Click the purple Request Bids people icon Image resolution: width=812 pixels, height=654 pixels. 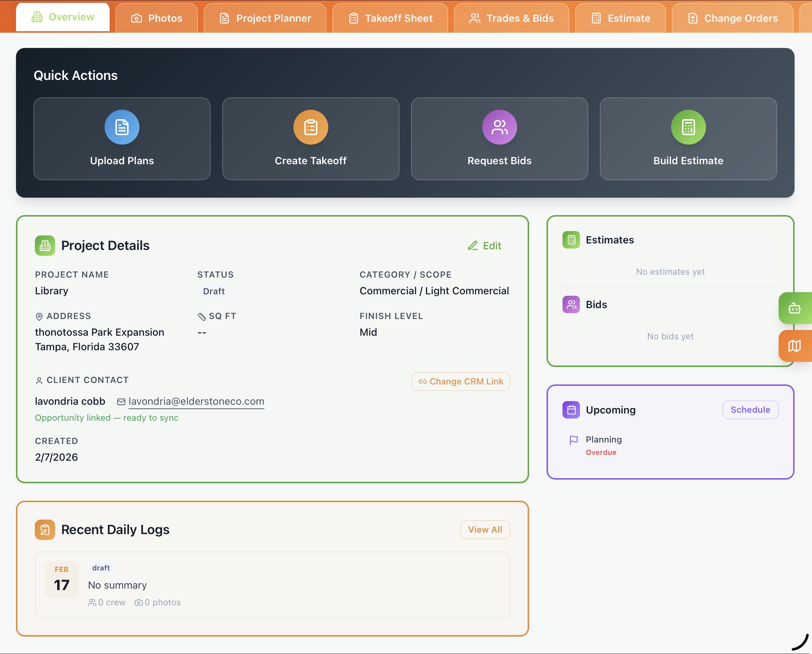(499, 127)
